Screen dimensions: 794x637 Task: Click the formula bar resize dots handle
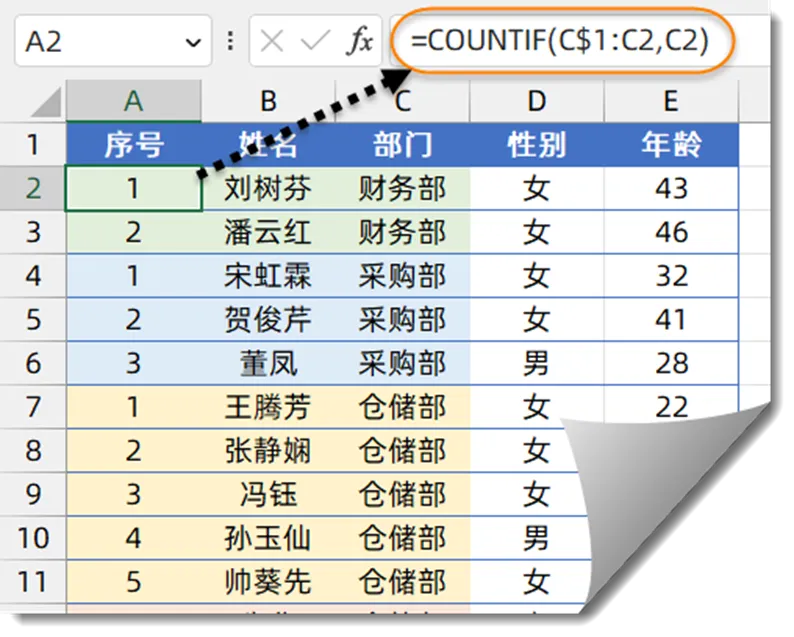click(231, 41)
